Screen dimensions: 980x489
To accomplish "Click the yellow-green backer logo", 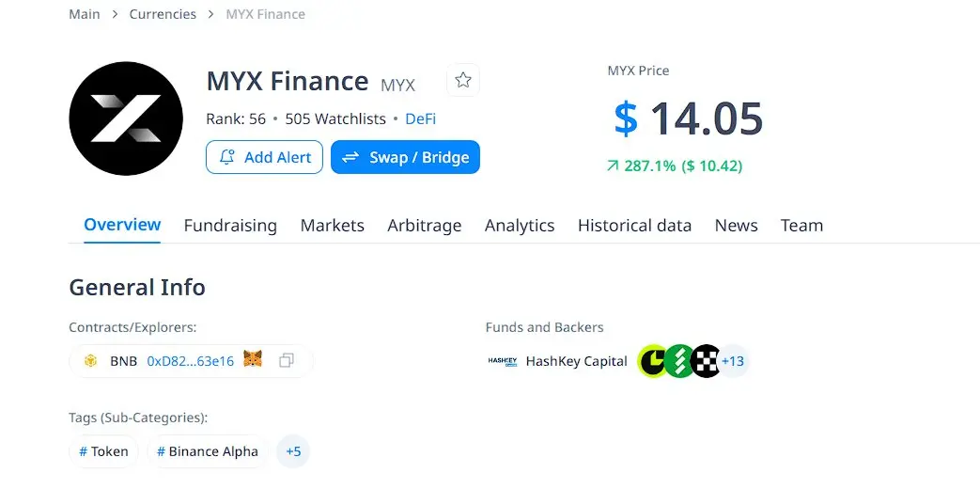I will [x=653, y=361].
